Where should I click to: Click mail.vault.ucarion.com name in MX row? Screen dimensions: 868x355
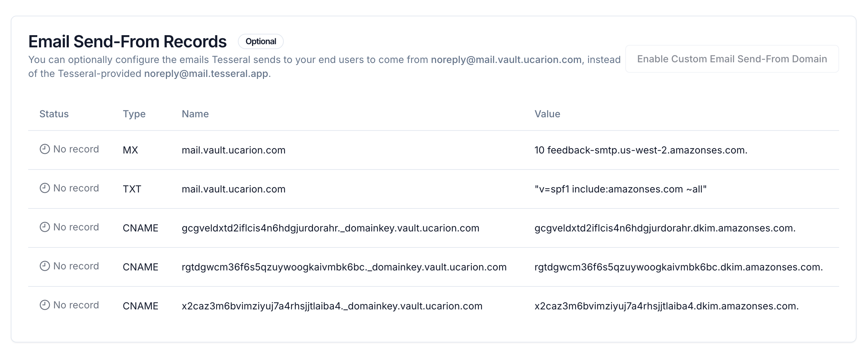pyautogui.click(x=234, y=150)
